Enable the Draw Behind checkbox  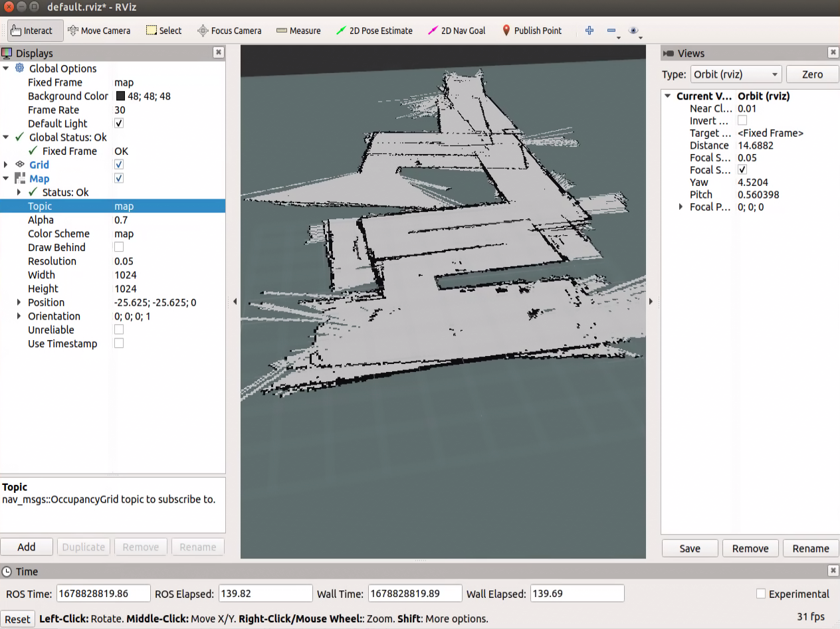tap(119, 247)
